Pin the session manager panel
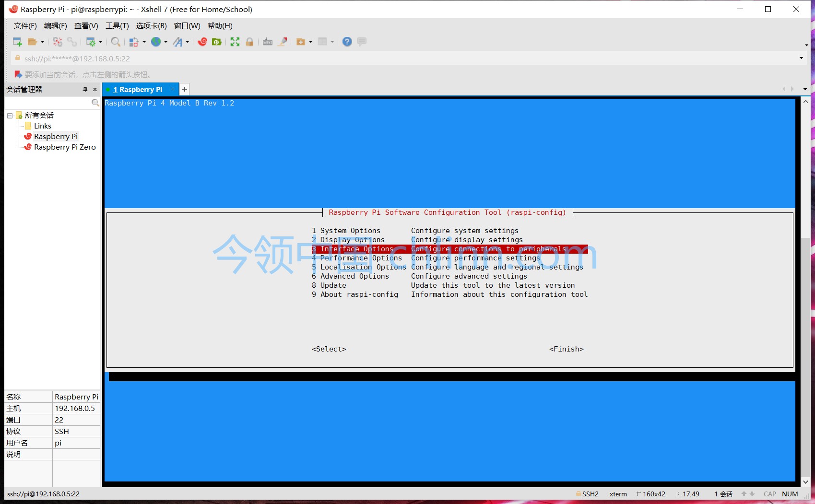 pyautogui.click(x=85, y=89)
